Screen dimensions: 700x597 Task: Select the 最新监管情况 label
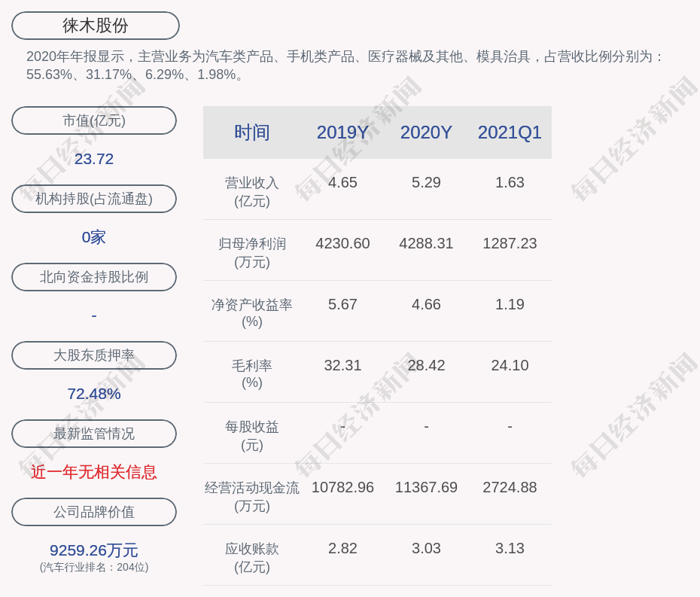point(94,434)
